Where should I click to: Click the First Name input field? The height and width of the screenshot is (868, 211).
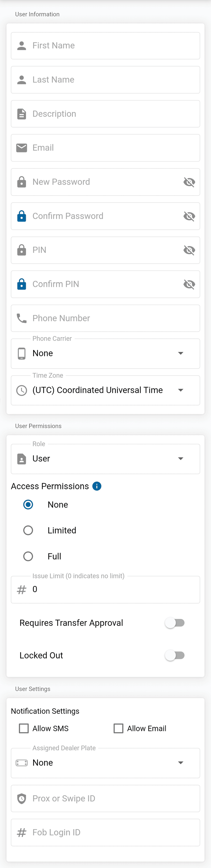111,45
